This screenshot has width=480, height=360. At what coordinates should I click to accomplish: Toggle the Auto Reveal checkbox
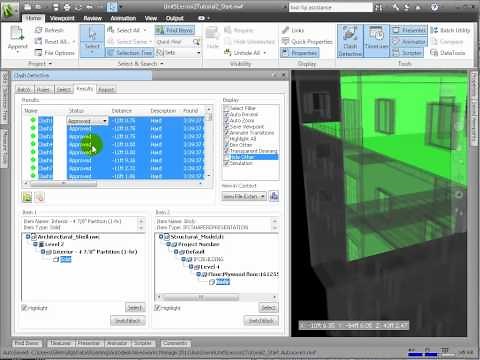[226, 114]
